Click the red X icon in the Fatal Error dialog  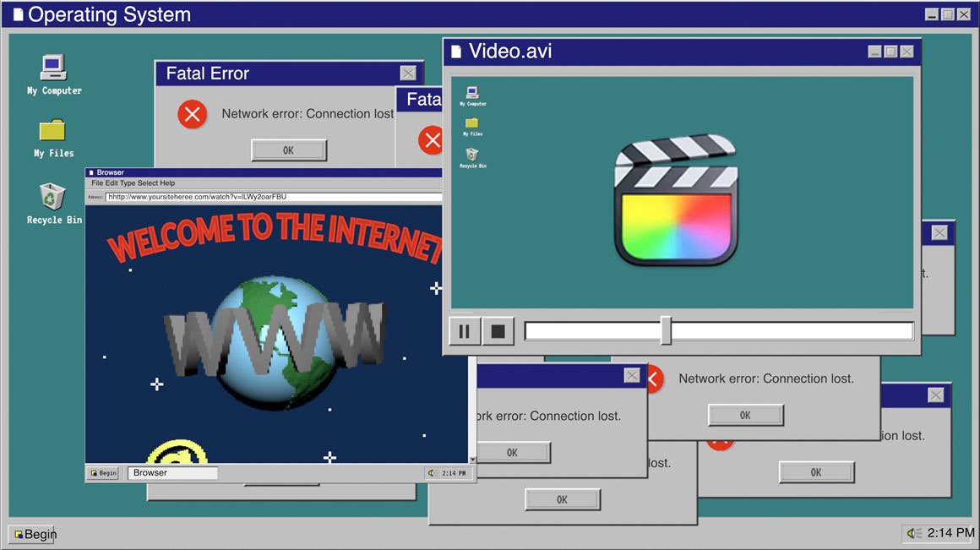[x=193, y=114]
